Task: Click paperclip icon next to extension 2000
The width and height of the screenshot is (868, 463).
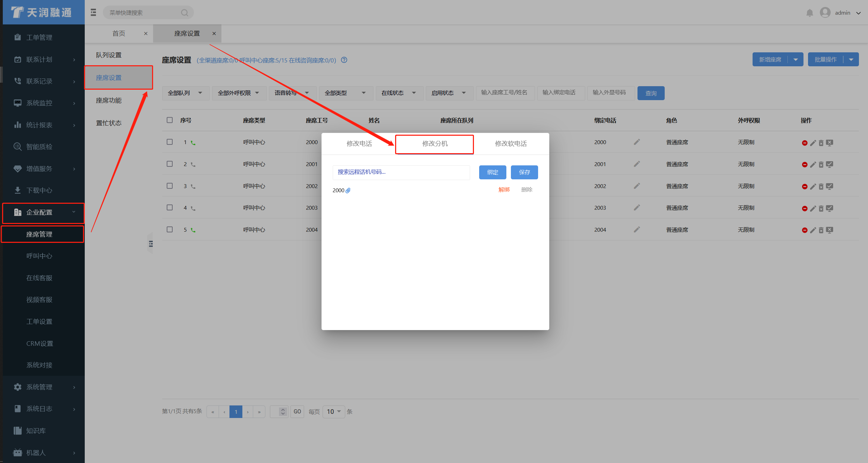Action: pos(348,191)
